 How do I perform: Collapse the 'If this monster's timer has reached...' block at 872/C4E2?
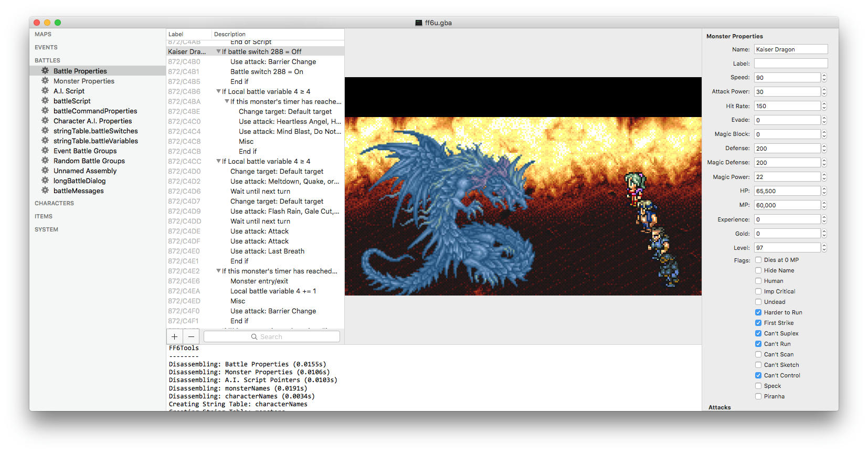click(218, 271)
